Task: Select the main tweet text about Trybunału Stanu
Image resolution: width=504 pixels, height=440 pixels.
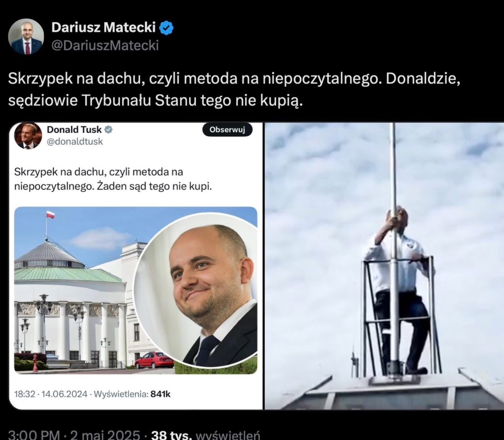Action: [x=234, y=90]
